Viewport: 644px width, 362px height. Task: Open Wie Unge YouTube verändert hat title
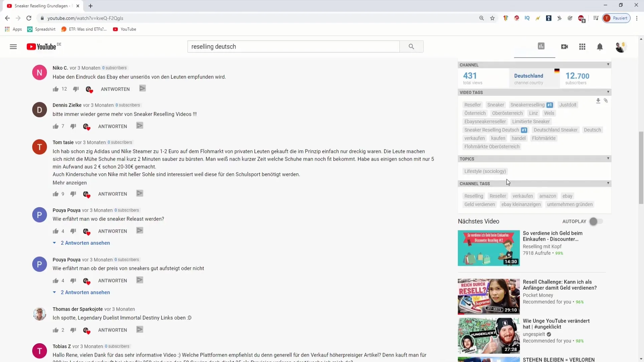coord(556,324)
